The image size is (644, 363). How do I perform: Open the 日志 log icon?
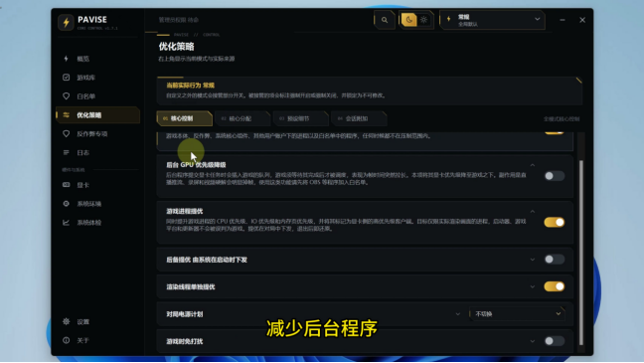(67, 152)
